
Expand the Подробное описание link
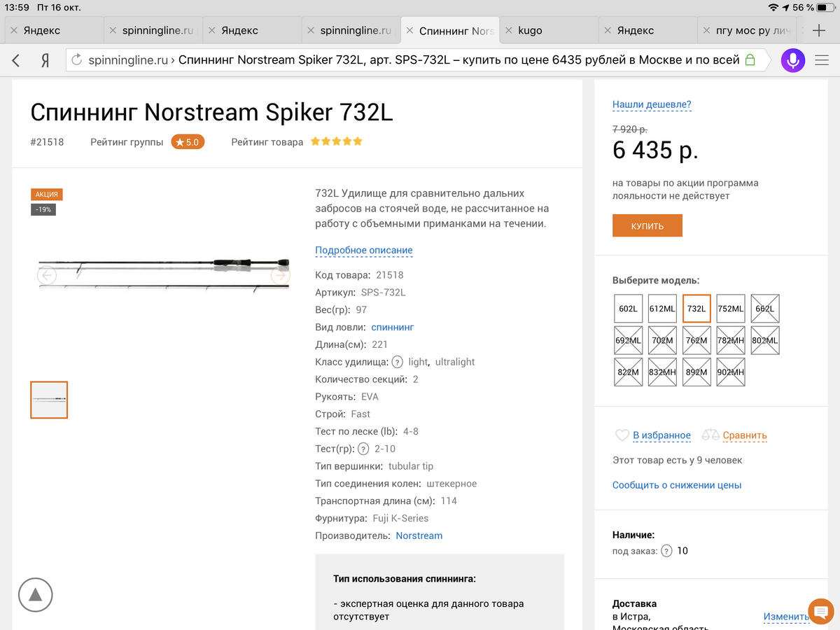(x=364, y=250)
